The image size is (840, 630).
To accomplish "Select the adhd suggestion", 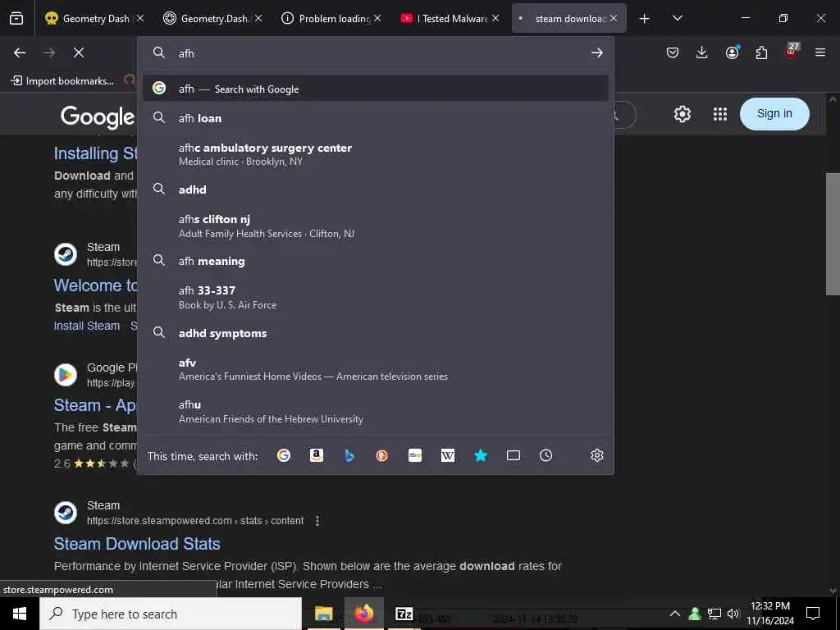I will (376, 189).
